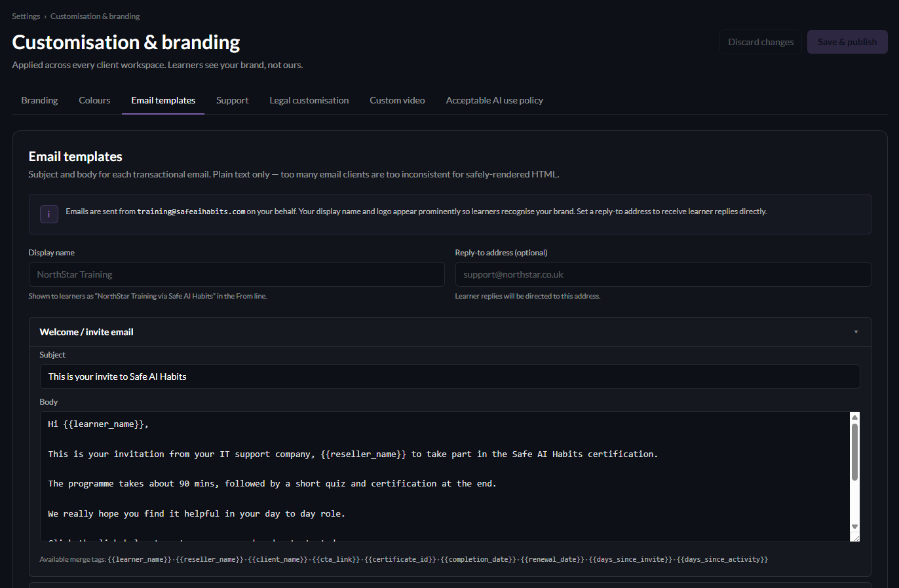This screenshot has height=588, width=899.
Task: Click the training@safeaihabits.com sender address text
Action: click(191, 211)
